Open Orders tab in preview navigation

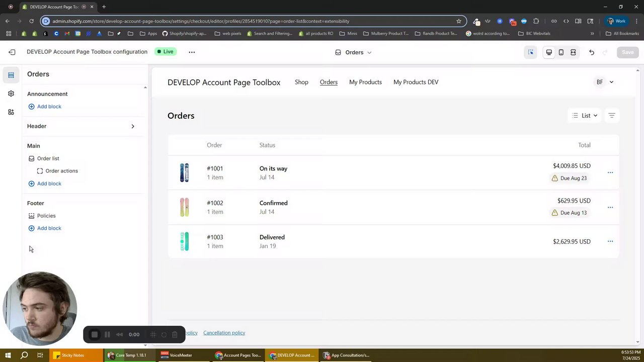[329, 82]
